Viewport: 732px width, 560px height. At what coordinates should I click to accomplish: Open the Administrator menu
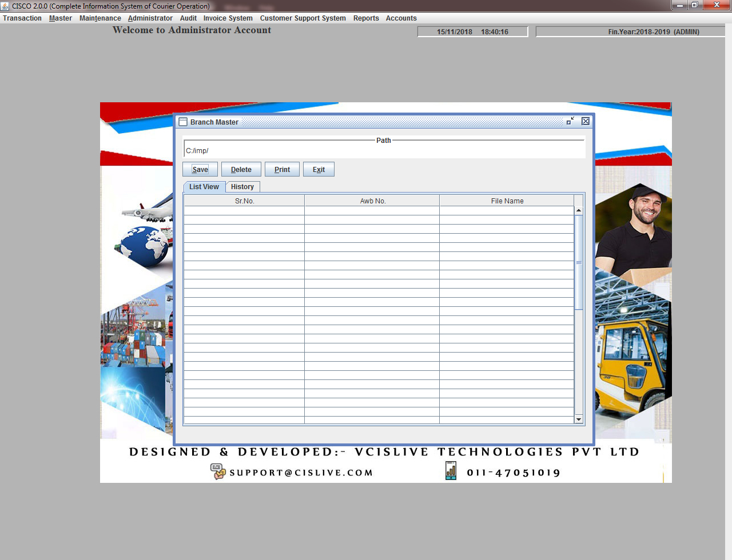pos(150,18)
